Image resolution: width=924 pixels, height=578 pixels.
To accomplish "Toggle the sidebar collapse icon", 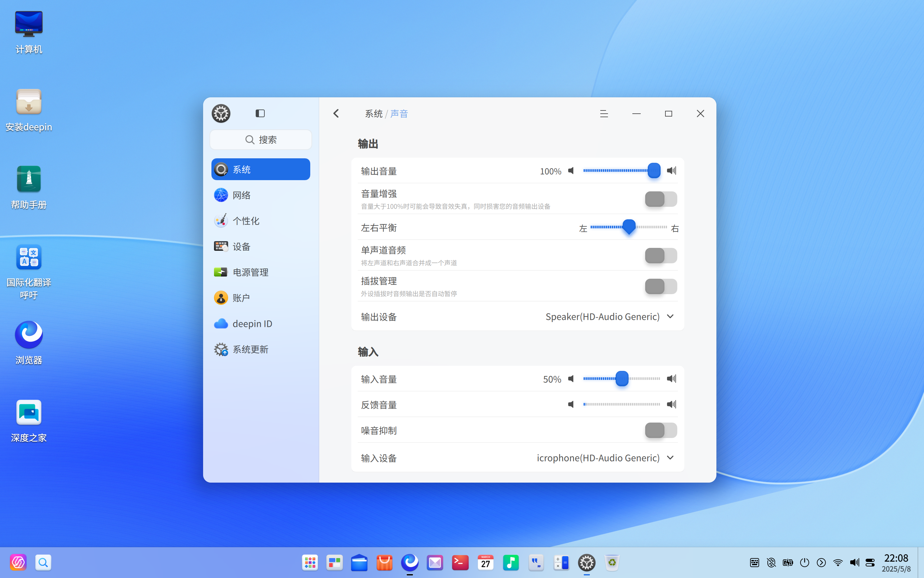I will 260,114.
